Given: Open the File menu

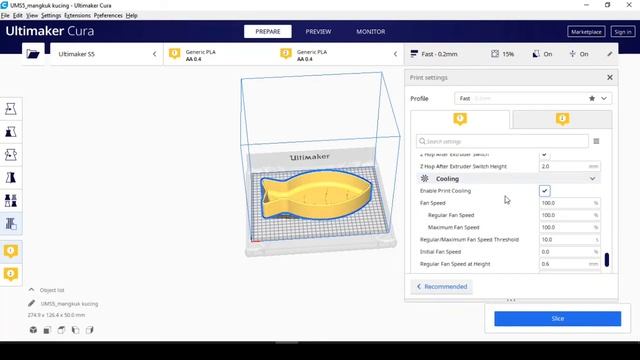Looking at the screenshot, I should [x=5, y=16].
